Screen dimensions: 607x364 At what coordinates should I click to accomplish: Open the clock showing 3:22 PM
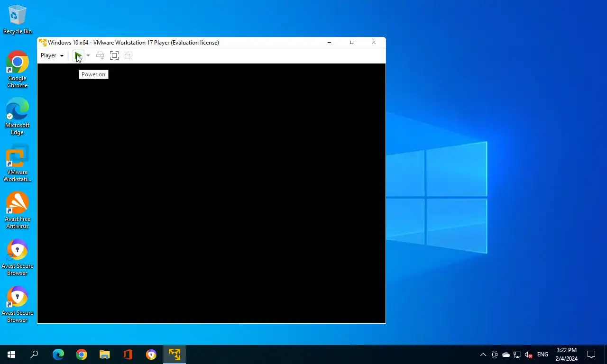(566, 355)
